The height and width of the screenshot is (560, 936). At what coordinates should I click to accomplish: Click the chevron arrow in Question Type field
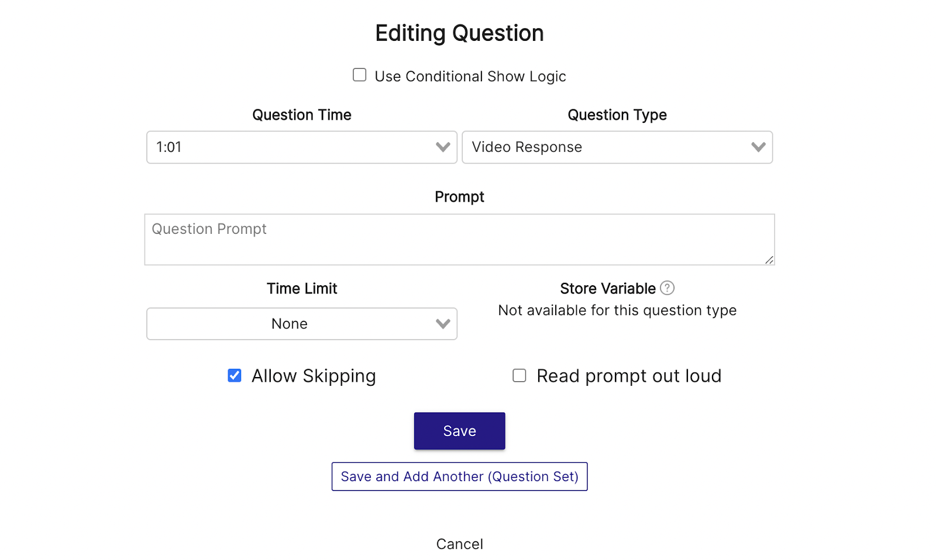(758, 147)
